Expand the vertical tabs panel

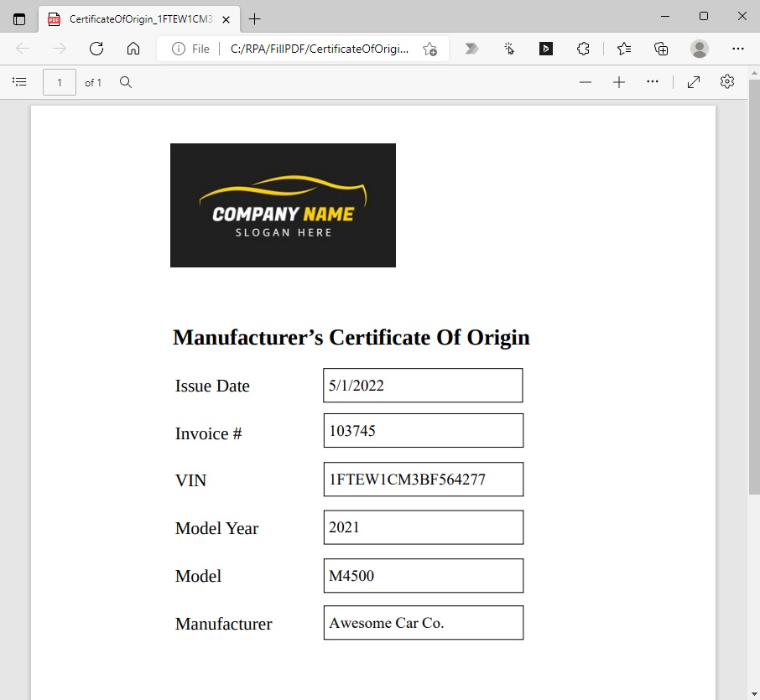point(18,18)
